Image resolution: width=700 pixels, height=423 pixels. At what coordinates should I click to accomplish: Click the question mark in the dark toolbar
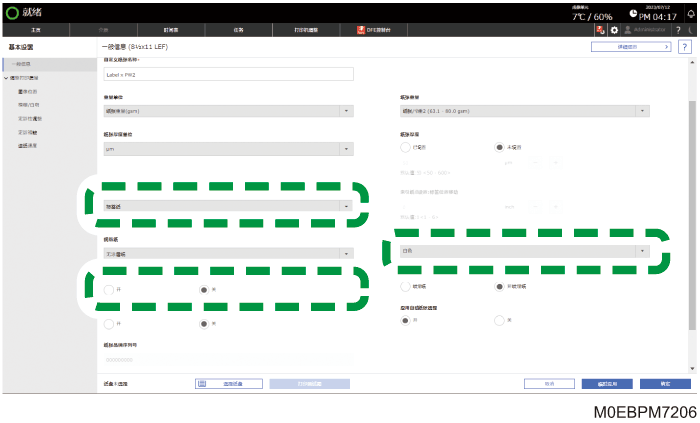678,30
